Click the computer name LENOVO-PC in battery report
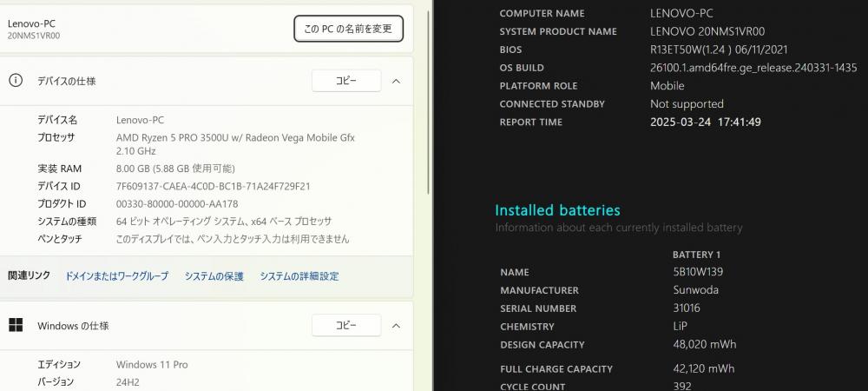This screenshot has height=391, width=868. [681, 13]
